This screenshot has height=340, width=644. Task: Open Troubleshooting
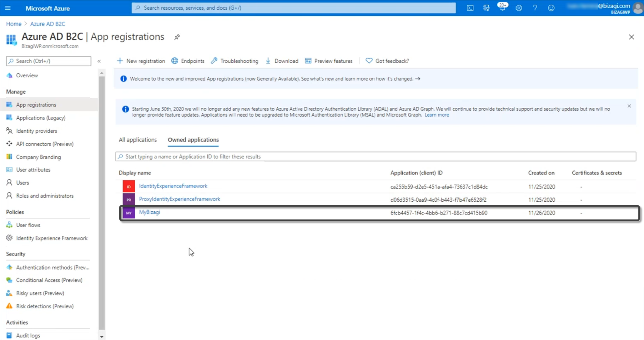click(234, 61)
